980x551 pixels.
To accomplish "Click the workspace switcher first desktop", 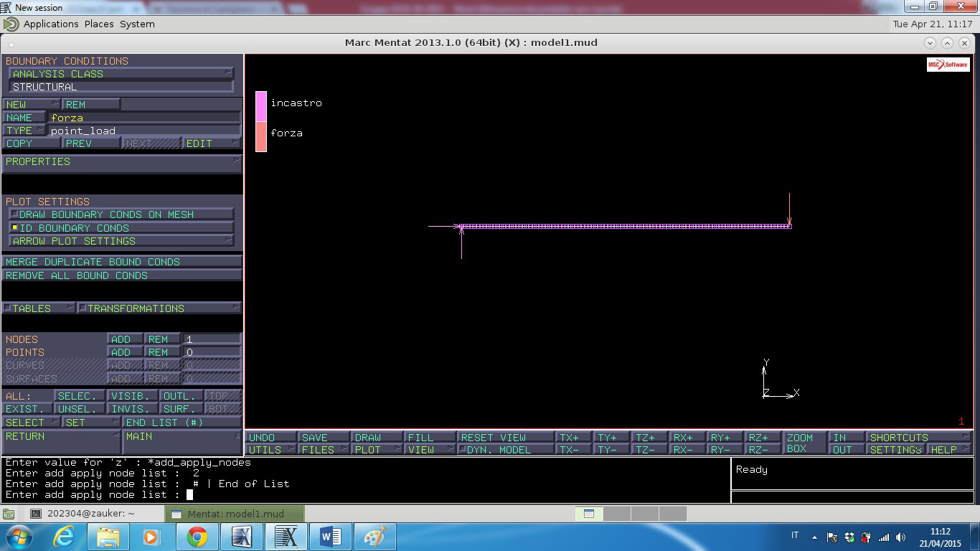I will click(x=589, y=514).
